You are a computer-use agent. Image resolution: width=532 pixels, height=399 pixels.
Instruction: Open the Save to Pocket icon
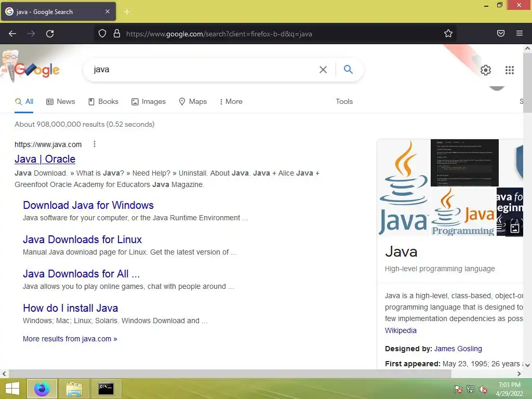tap(500, 33)
